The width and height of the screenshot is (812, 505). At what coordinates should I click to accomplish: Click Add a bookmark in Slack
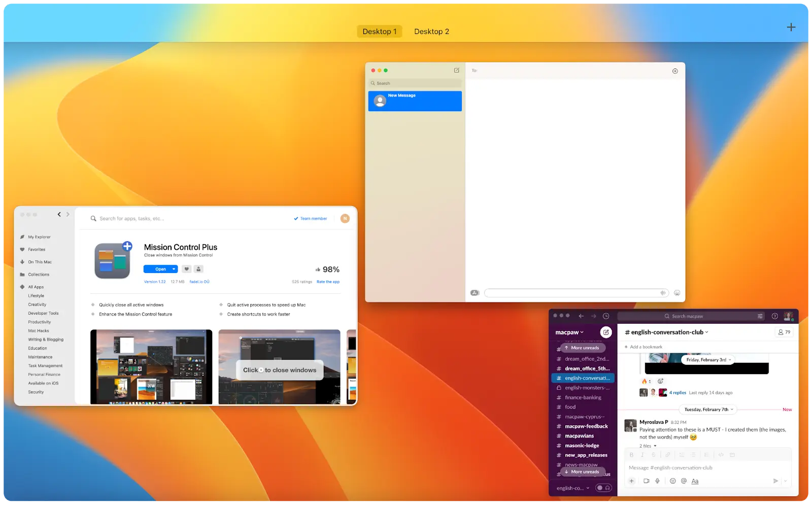pos(643,347)
